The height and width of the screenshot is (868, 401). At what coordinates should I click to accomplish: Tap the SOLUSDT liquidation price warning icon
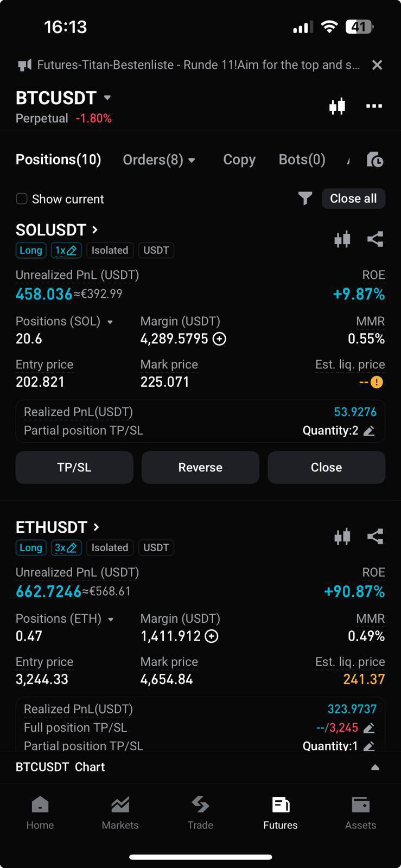point(377,382)
